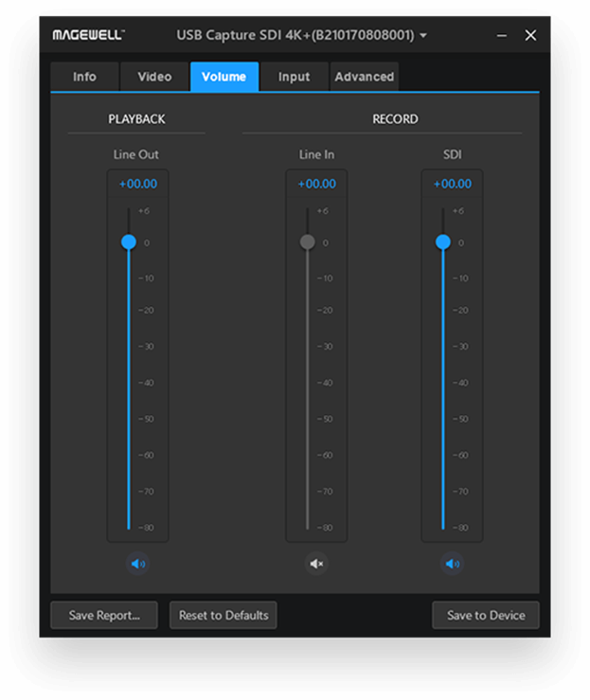Viewport: 590px width, 700px height.
Task: Click Reset to Defaults
Action: pyautogui.click(x=223, y=615)
